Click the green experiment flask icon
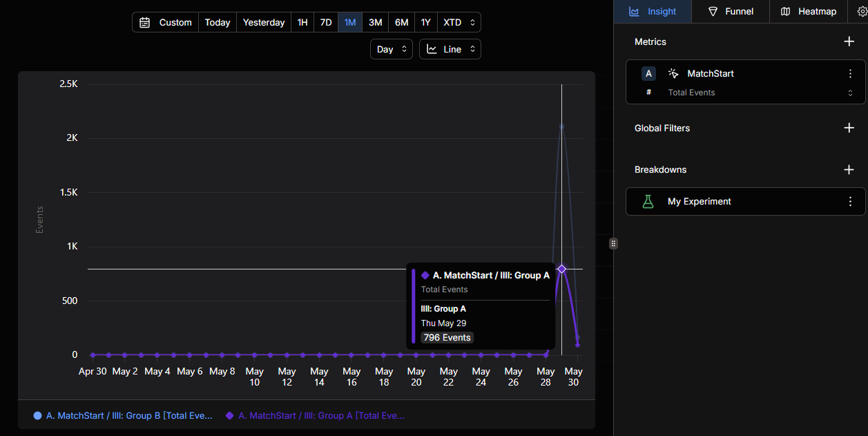Viewport: 868px width, 436px height. pos(648,201)
